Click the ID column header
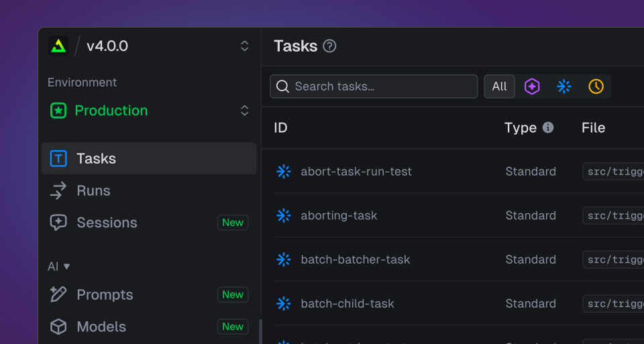The image size is (644, 344). (x=280, y=127)
